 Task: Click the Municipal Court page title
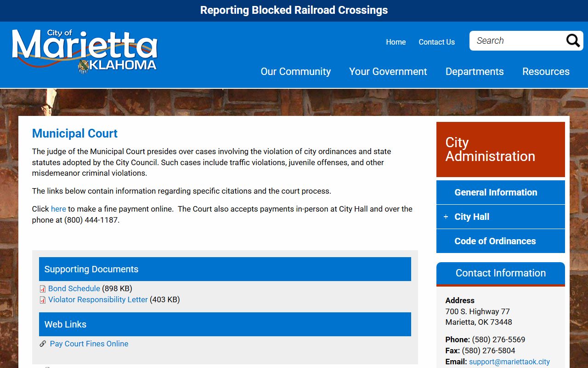(x=75, y=133)
